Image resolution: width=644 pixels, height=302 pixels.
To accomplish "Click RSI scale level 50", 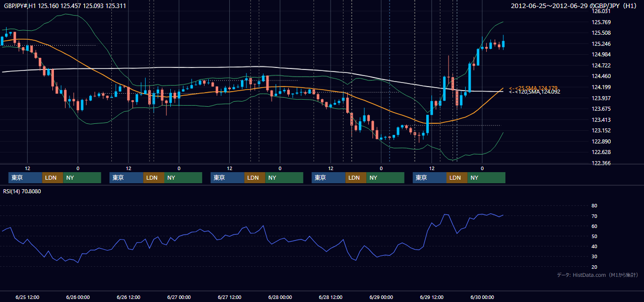I will [594, 236].
